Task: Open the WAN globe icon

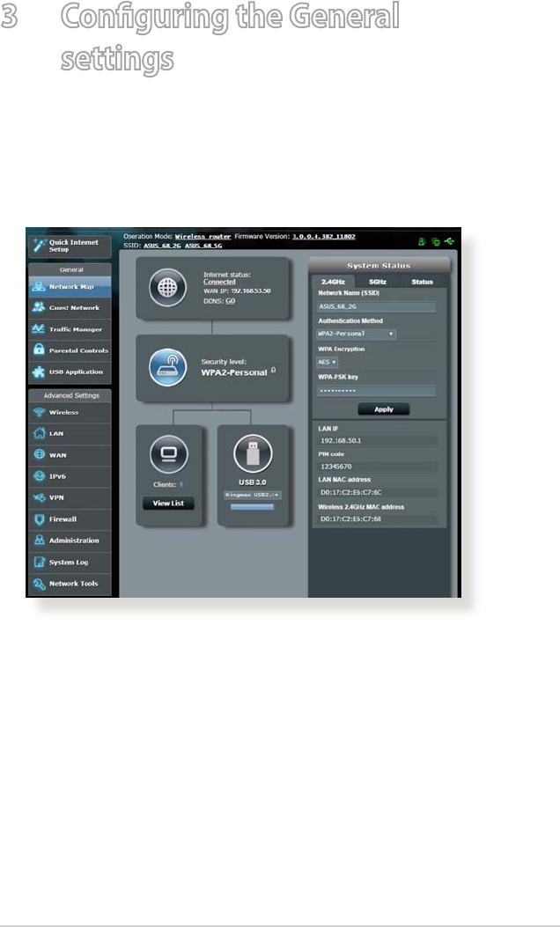Action: [39, 454]
